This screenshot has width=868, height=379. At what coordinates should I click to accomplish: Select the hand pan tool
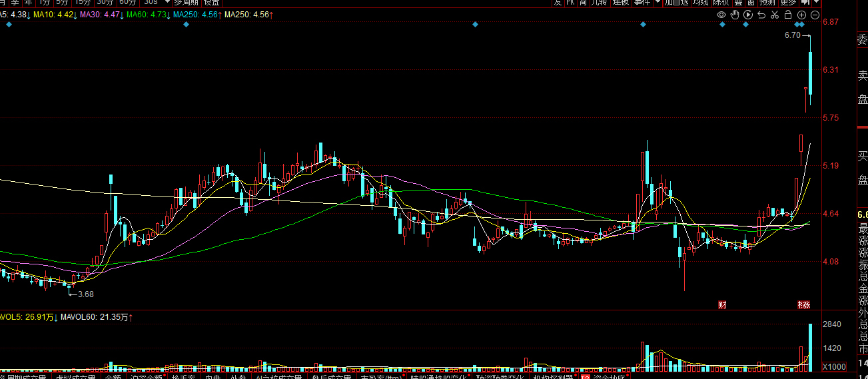(735, 15)
